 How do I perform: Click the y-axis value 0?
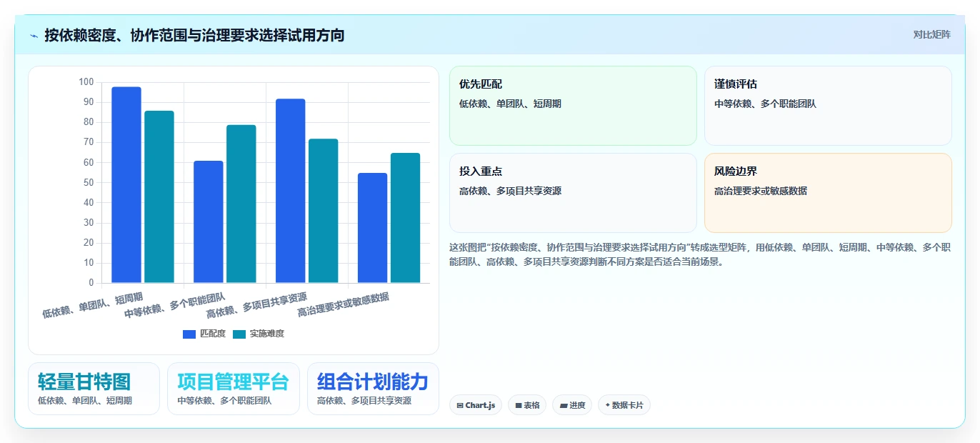(x=91, y=283)
